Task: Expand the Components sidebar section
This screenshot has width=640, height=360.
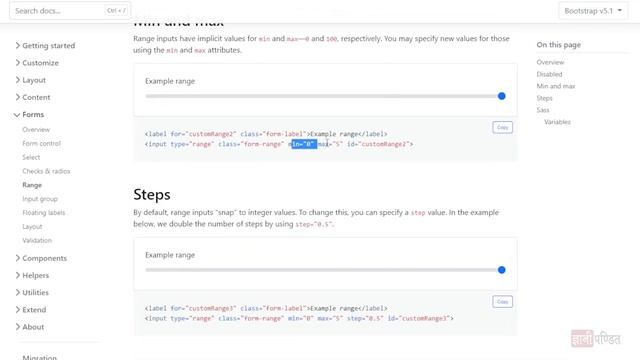Action: pyautogui.click(x=41, y=258)
